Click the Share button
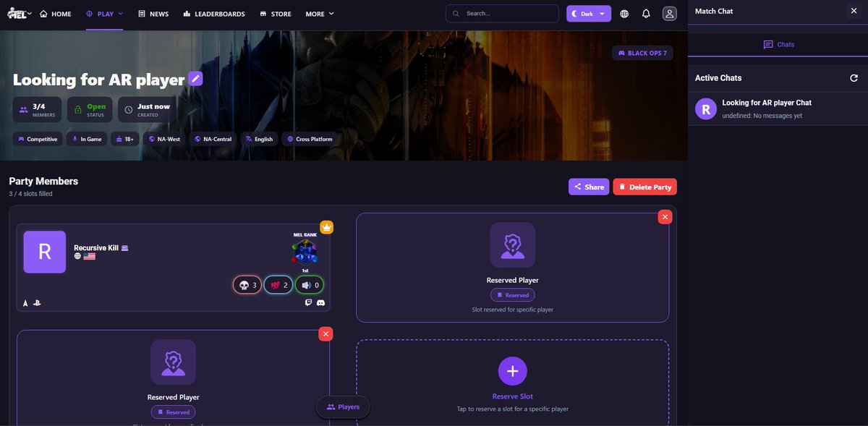This screenshot has width=868, height=426. click(x=589, y=187)
